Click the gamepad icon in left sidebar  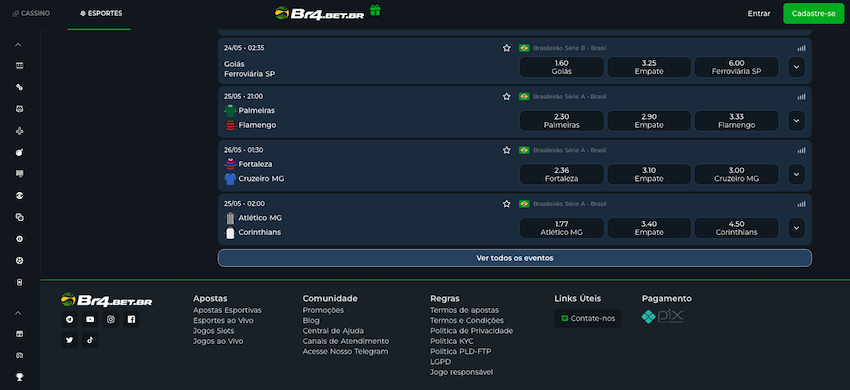[20, 355]
